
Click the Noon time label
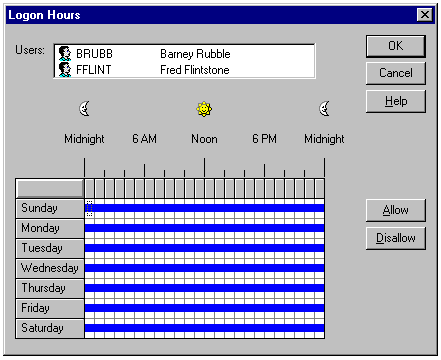click(x=204, y=139)
